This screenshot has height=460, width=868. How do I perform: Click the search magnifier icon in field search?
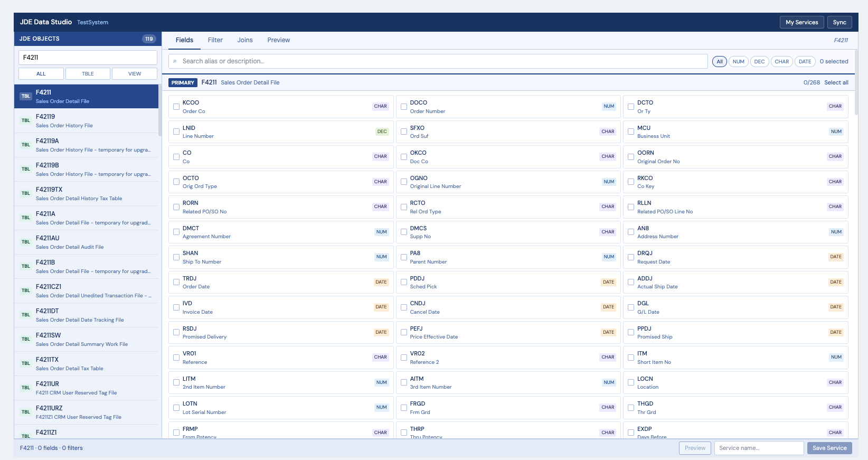click(x=175, y=61)
